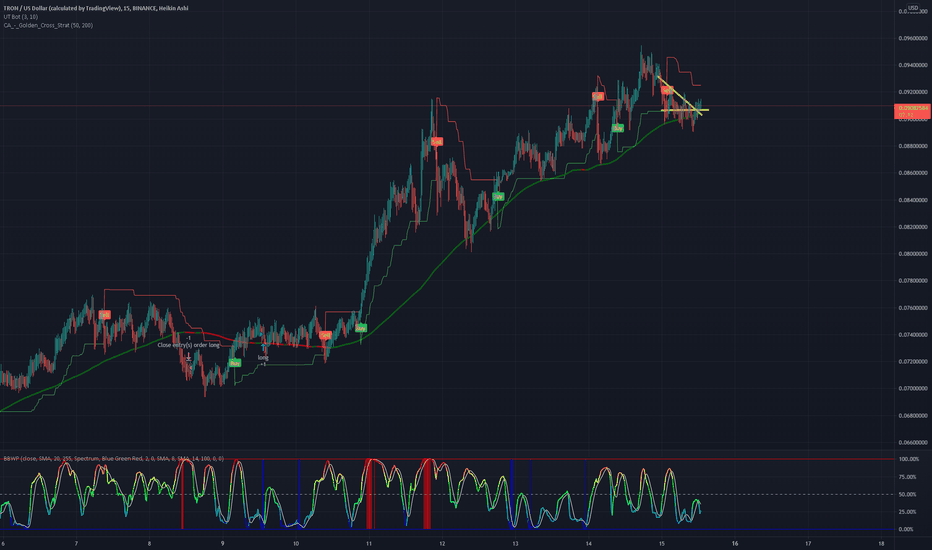Click date 18 on the time axis

(x=881, y=543)
